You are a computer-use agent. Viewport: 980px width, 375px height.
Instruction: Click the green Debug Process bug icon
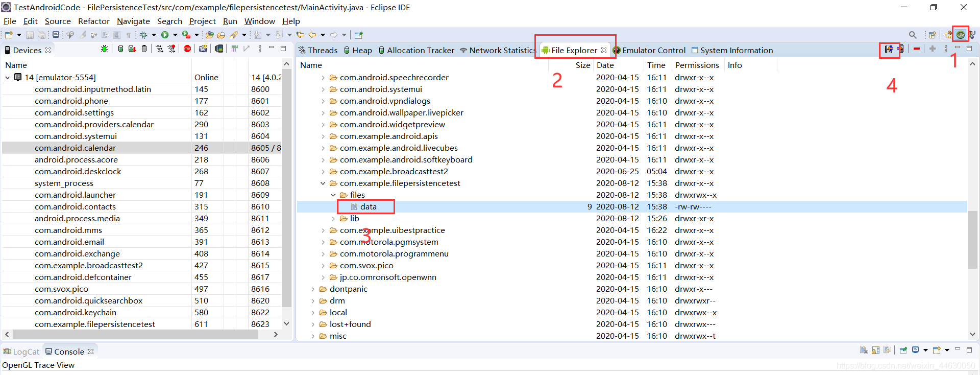104,49
